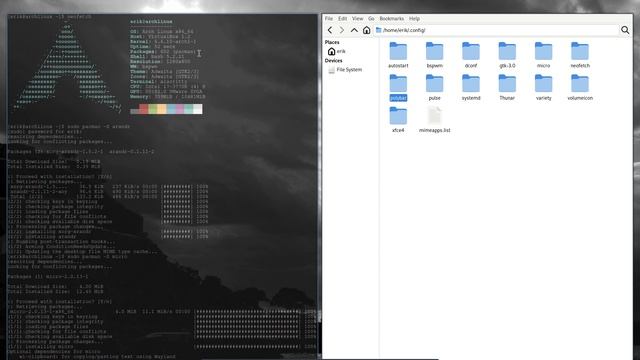Click the white neofetch color block in terminal
The height and width of the screenshot is (360, 640).
(198, 109)
